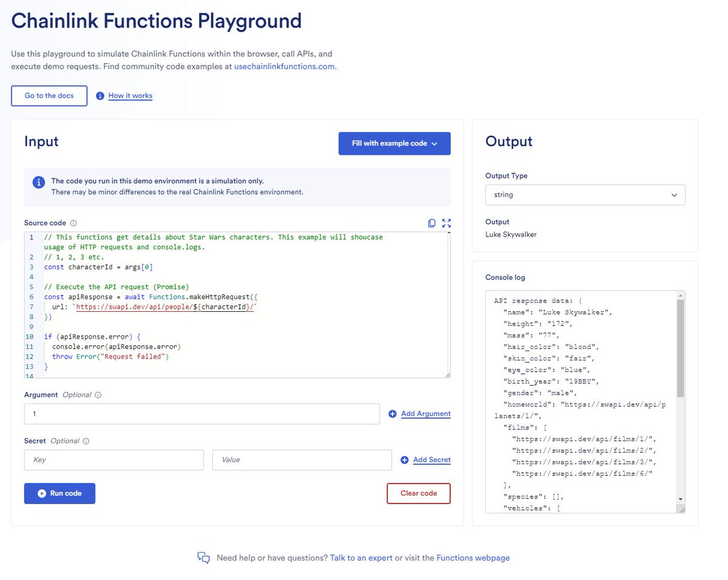The height and width of the screenshot is (580, 728).
Task: Click the Chainlink Functions Playground heading
Action: coord(157,21)
